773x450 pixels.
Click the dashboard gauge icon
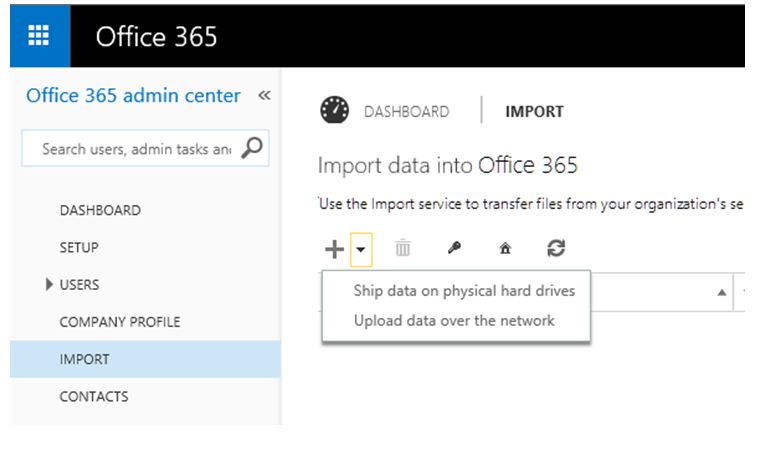334,111
